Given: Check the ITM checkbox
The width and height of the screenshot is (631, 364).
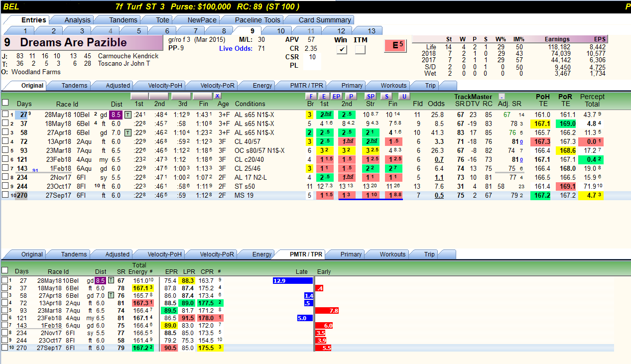Looking at the screenshot, I should click(360, 49).
